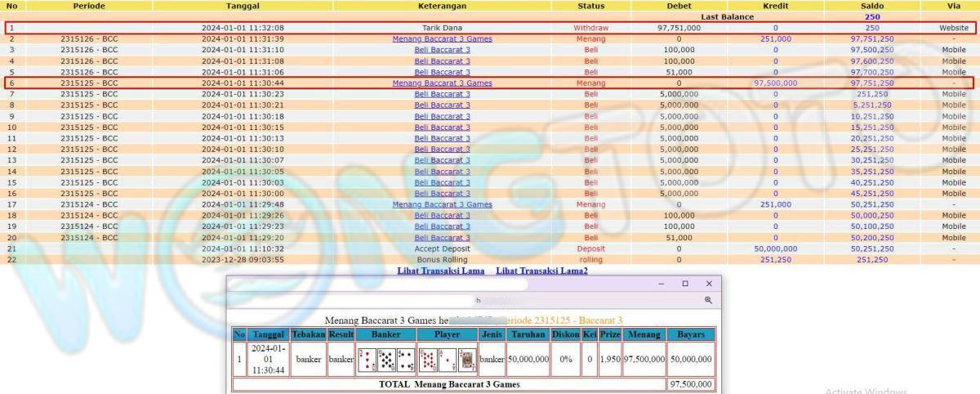Click the popup address bar

pos(465,301)
